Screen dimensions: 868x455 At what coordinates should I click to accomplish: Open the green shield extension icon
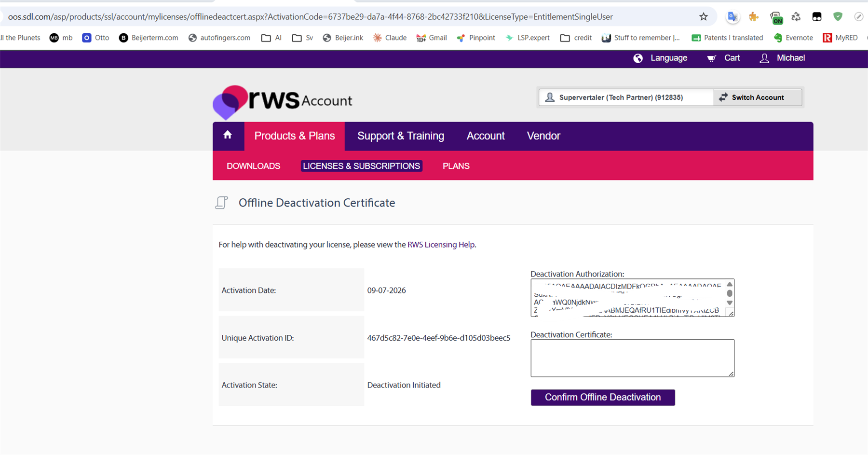pos(838,17)
